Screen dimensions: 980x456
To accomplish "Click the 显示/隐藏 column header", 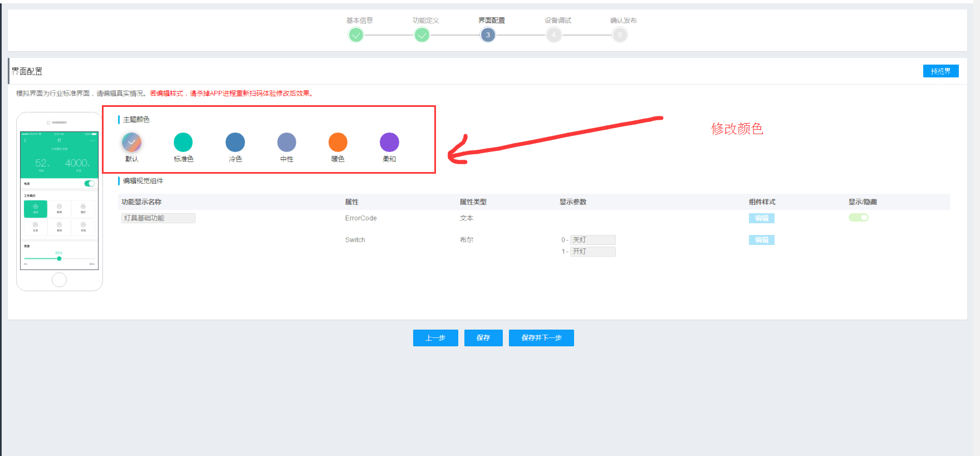I will tap(863, 202).
